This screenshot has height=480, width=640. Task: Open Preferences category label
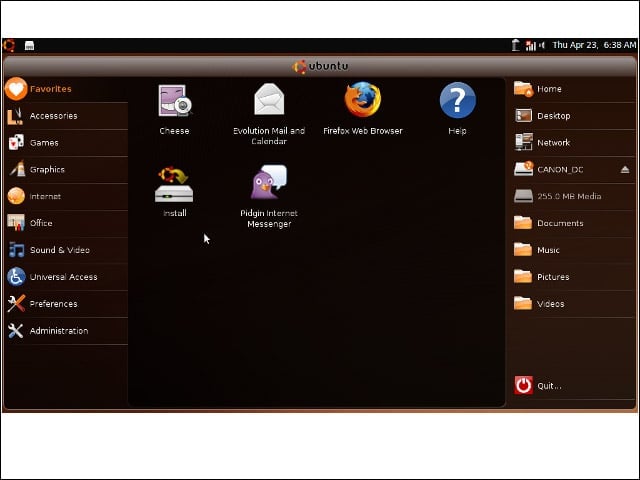[53, 304]
